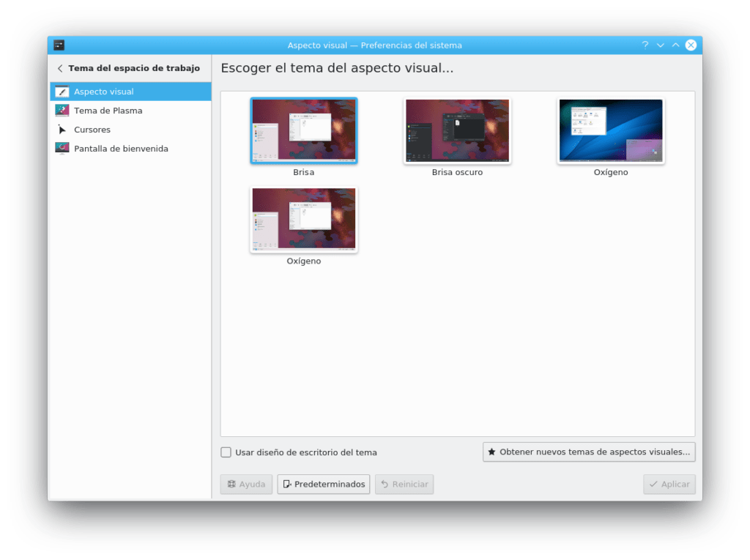Click the Ayuda button
Image resolution: width=750 pixels, height=560 pixels.
click(246, 484)
